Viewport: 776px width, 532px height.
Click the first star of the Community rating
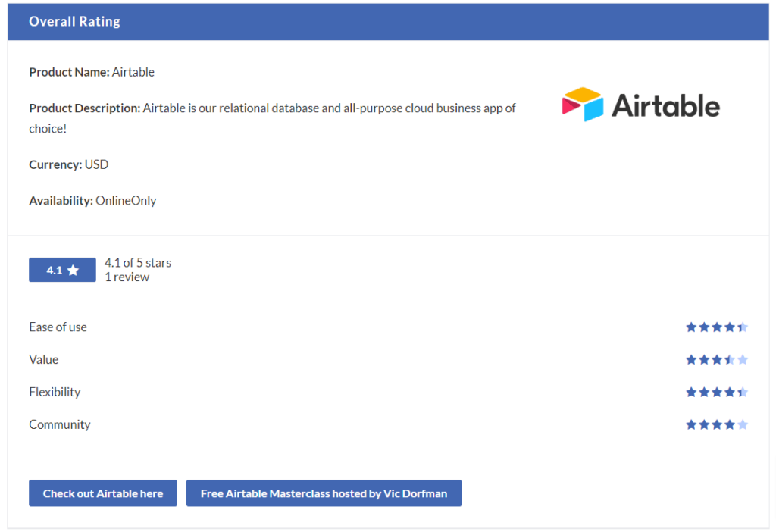click(691, 425)
